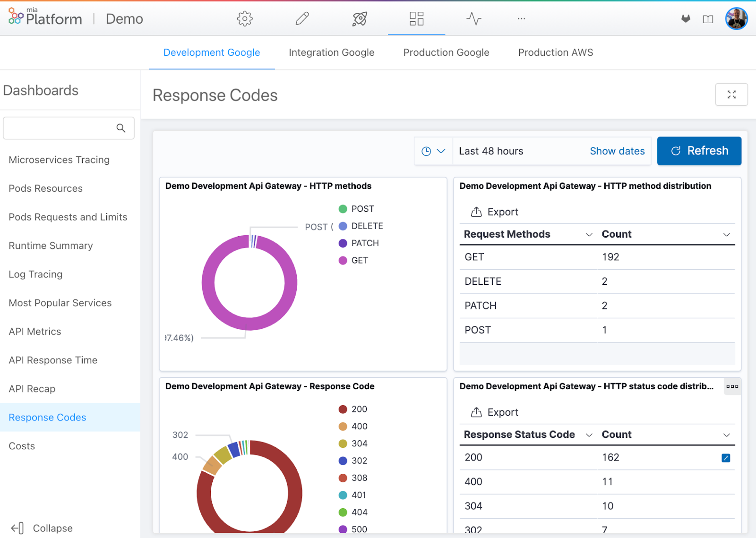Open the time range clock dropdown
The image size is (756, 538).
click(433, 151)
